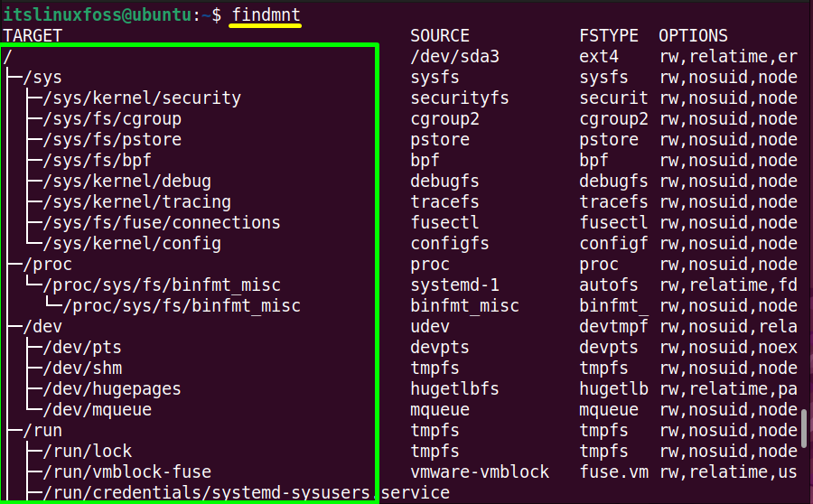Select the /sys tree entry
This screenshot has height=504, width=813.
tap(42, 78)
